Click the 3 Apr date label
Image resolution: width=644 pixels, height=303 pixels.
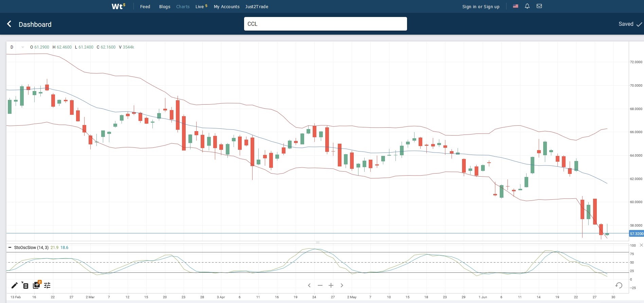221,297
